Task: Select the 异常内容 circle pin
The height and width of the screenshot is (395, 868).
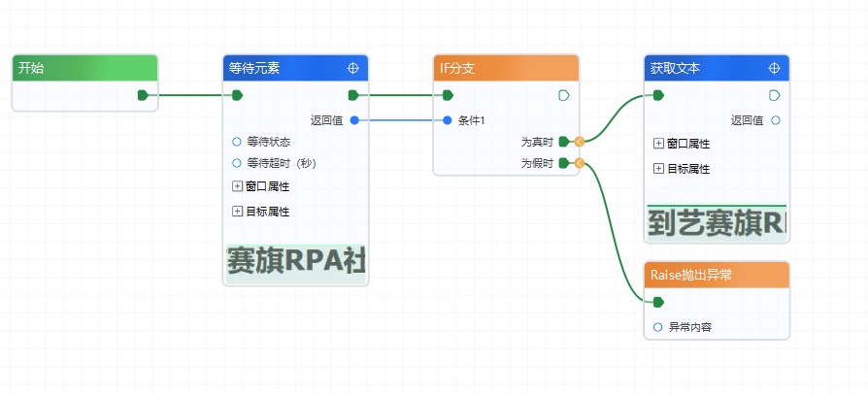Action: click(x=658, y=327)
